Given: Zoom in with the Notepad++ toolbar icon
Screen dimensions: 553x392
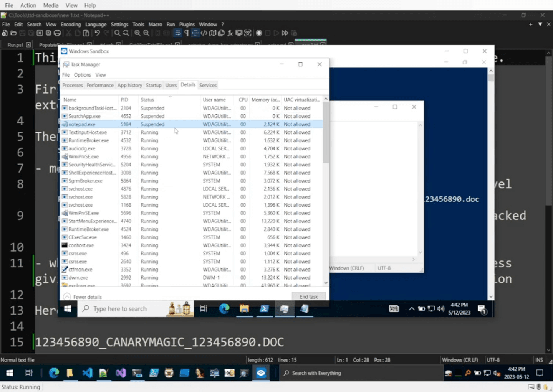Looking at the screenshot, I should [x=137, y=33].
